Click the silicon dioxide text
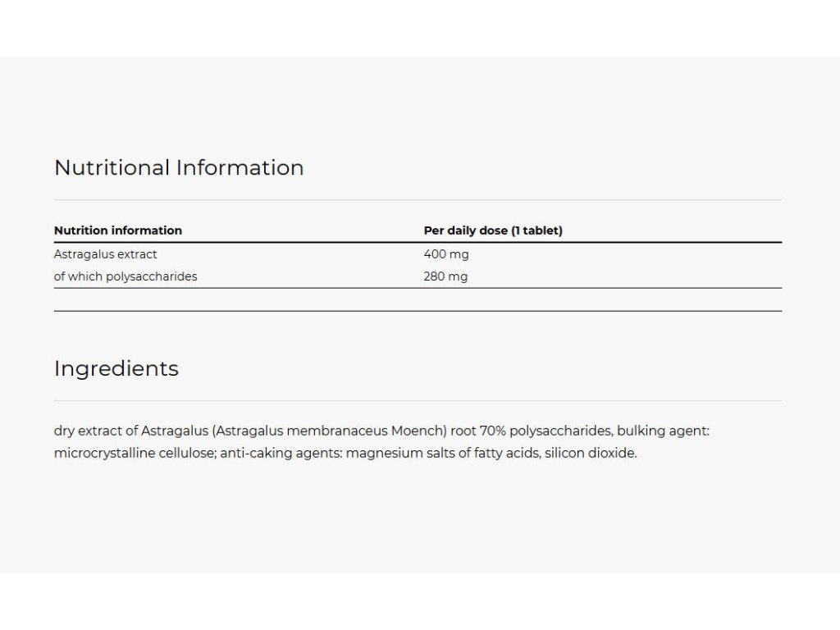This screenshot has height=630, width=840. click(x=591, y=453)
